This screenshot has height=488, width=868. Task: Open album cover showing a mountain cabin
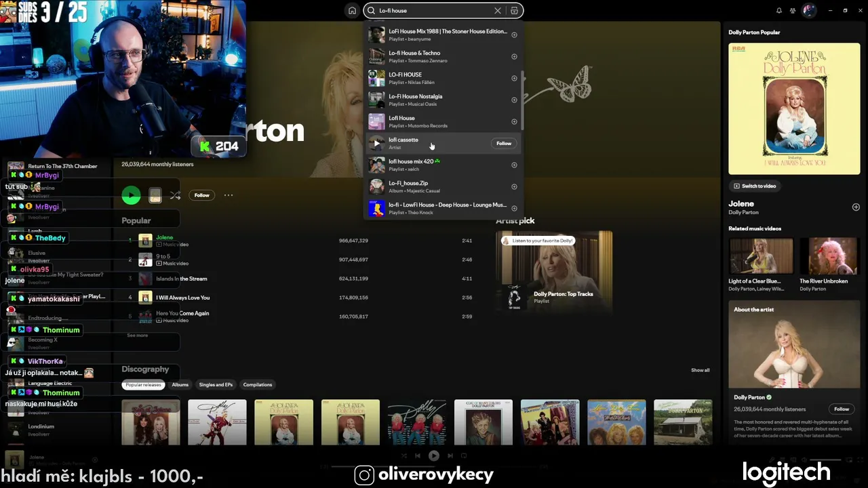pyautogui.click(x=683, y=422)
